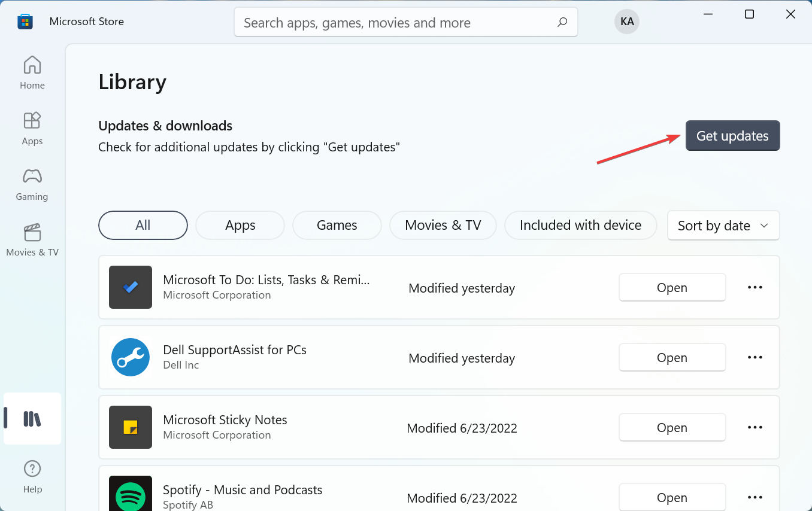
Task: Click the Get updates button
Action: (x=732, y=135)
